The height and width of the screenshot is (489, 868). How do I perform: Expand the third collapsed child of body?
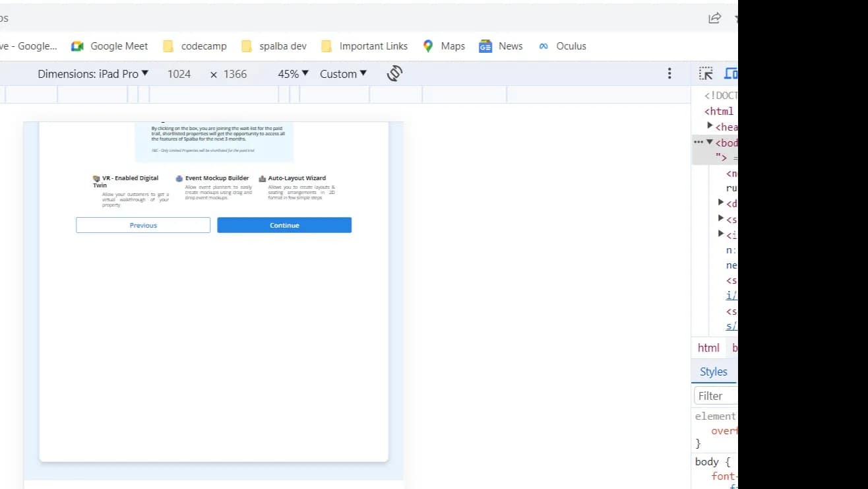click(721, 234)
